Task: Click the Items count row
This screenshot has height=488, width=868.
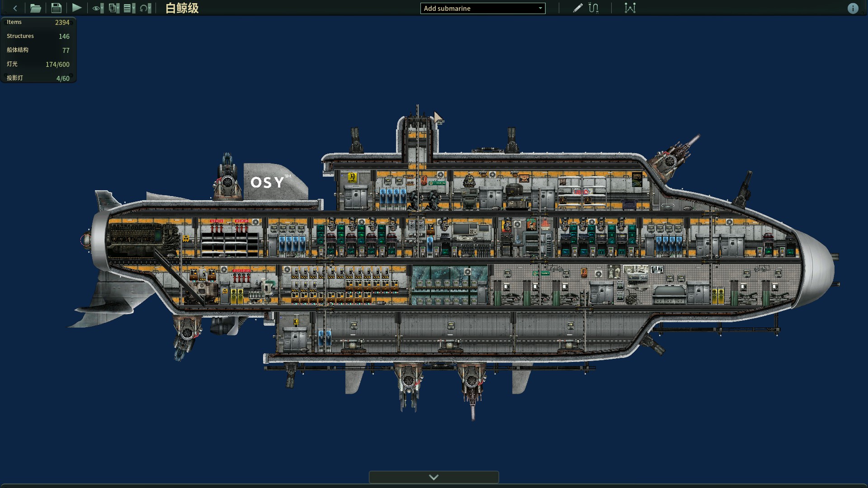Action: point(38,22)
